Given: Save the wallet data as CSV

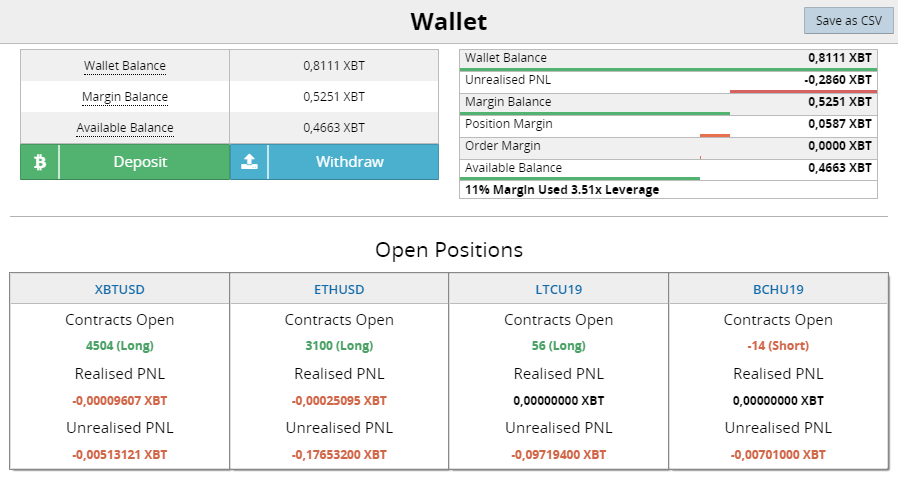Looking at the screenshot, I should pyautogui.click(x=849, y=21).
